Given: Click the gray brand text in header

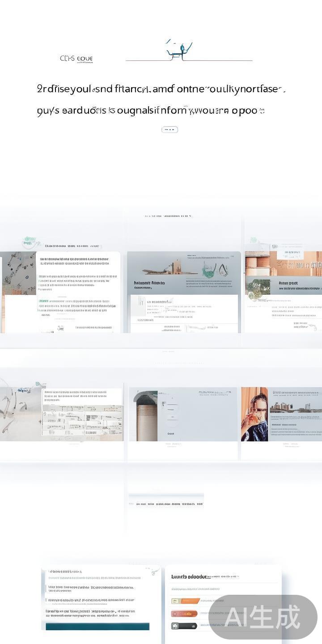Looking at the screenshot, I should 76,59.
